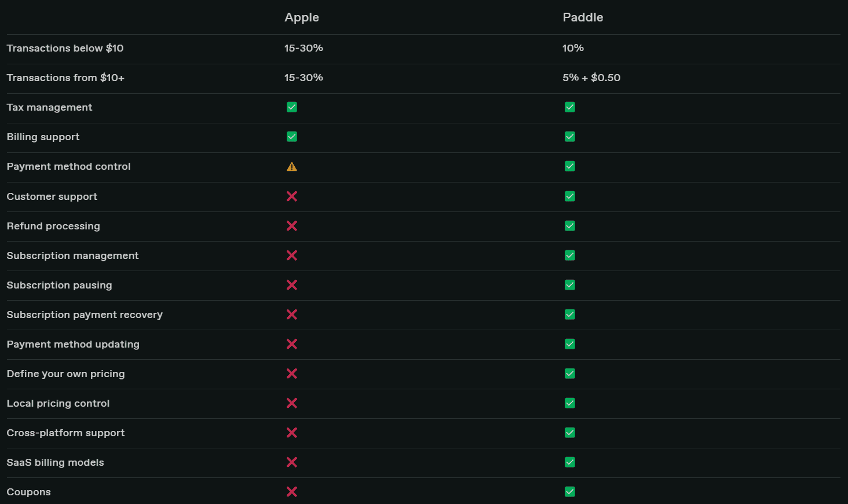Click red cross for Subscription payment recovery

tap(292, 315)
